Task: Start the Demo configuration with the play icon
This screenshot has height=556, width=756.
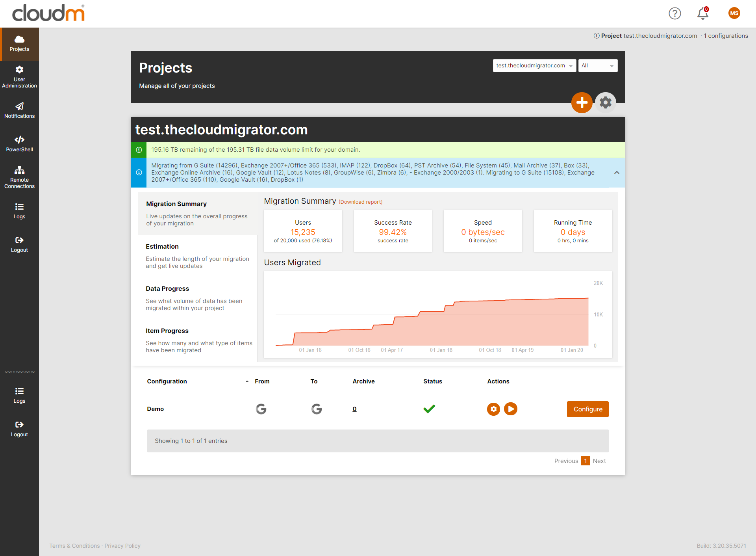Action: tap(511, 409)
